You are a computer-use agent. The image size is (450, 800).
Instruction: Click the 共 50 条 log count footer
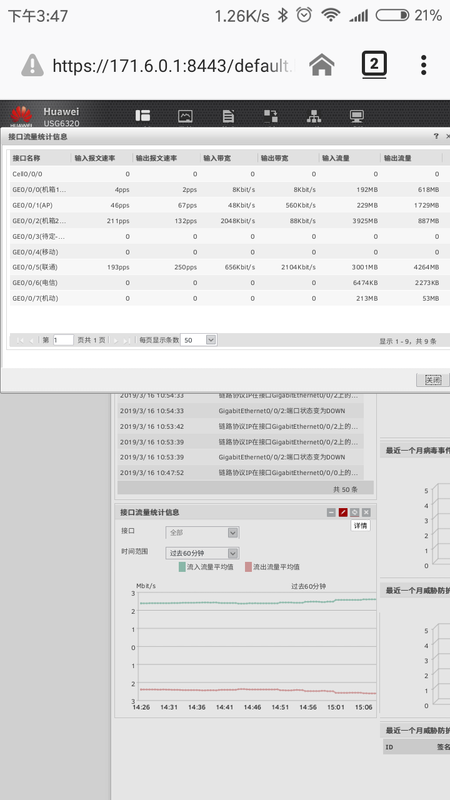tap(345, 489)
